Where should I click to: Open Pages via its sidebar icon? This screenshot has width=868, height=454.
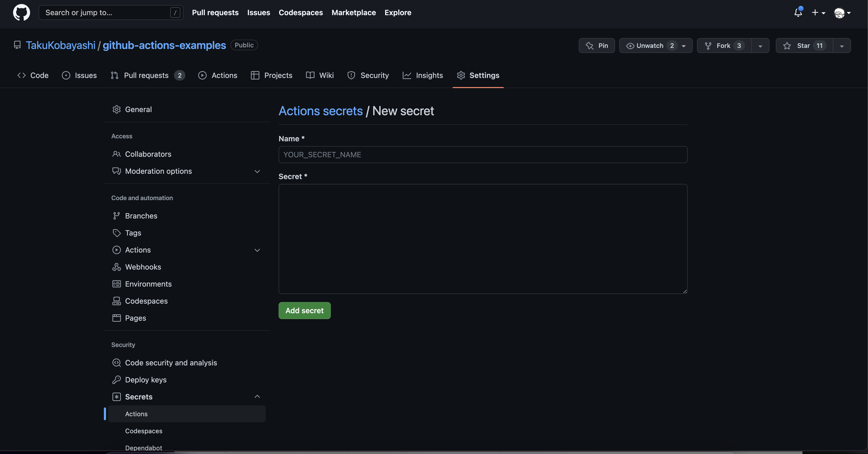click(116, 318)
